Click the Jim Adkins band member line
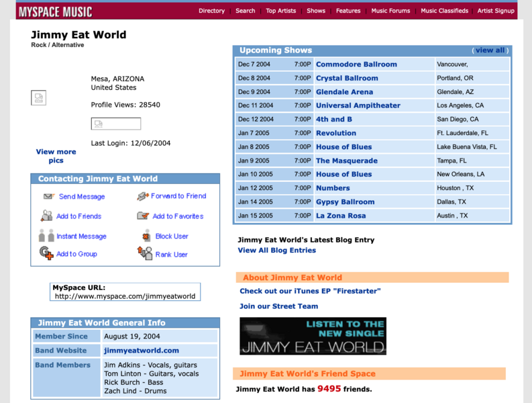 pos(150,365)
